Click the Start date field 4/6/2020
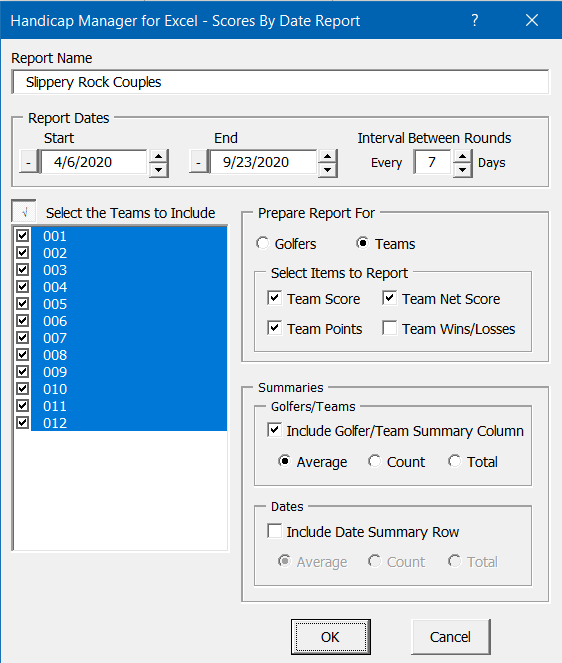The image size is (562, 663). click(94, 162)
